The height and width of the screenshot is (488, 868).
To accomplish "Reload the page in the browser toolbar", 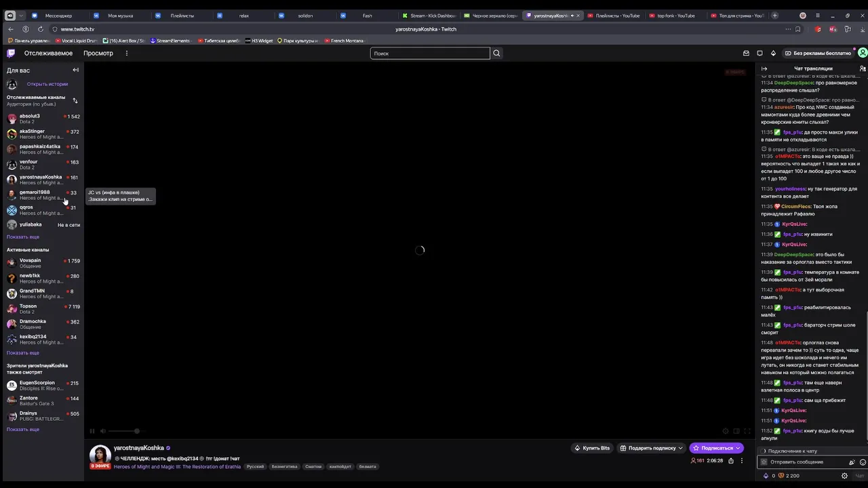I will (x=41, y=29).
